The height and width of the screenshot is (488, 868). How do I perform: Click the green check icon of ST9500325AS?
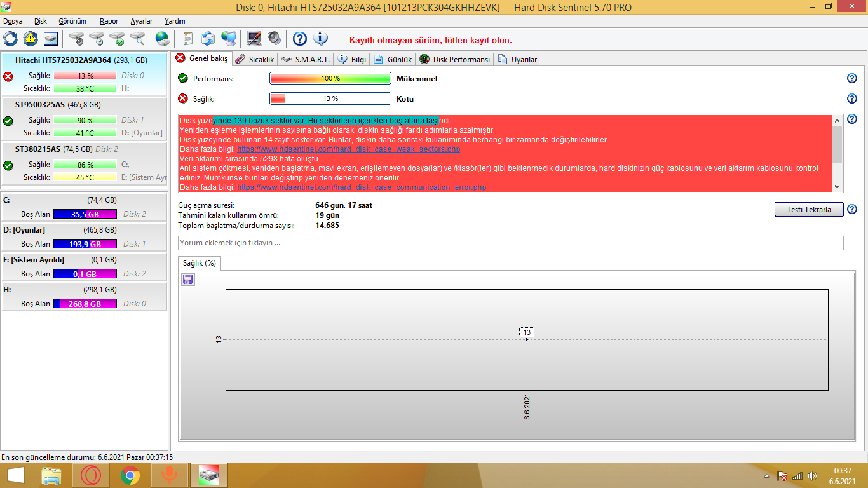[x=8, y=121]
